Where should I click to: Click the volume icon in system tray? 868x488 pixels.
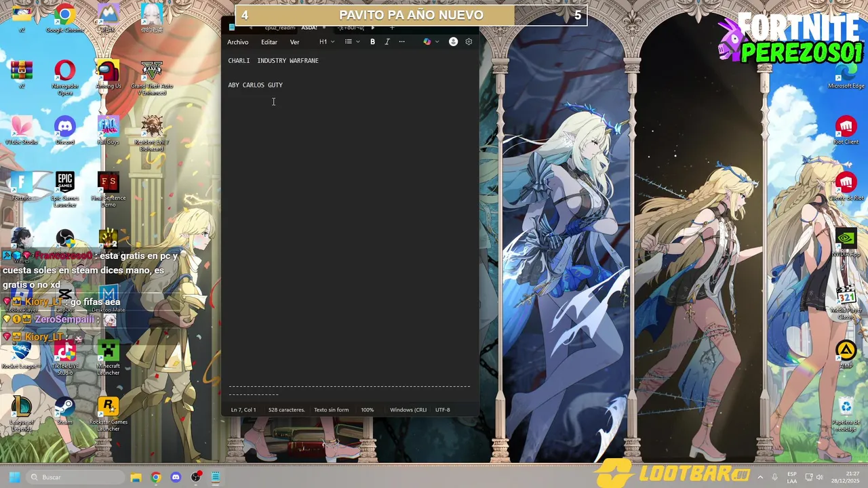coord(819,477)
